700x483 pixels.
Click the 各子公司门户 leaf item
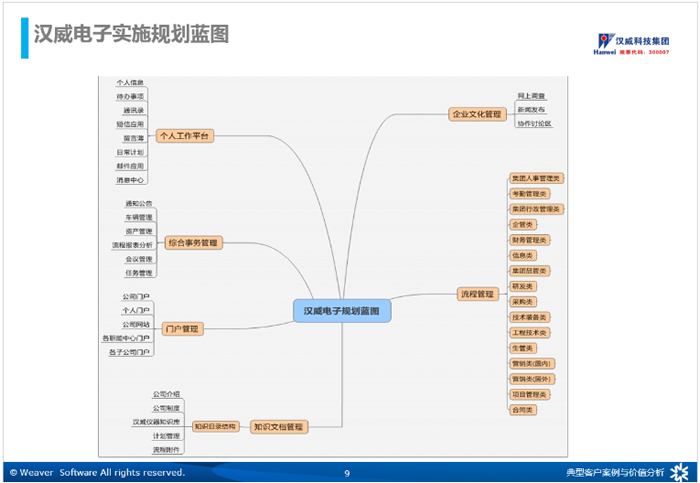129,352
